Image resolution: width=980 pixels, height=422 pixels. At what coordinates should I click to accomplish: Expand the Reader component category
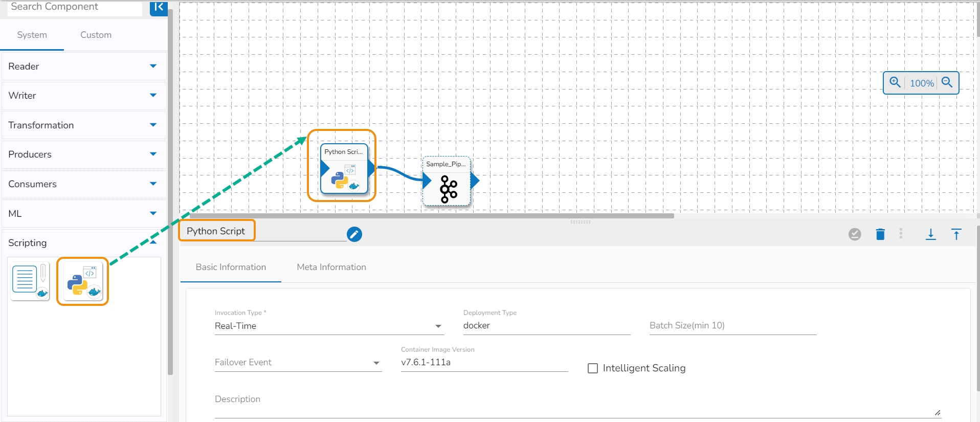coord(83,66)
